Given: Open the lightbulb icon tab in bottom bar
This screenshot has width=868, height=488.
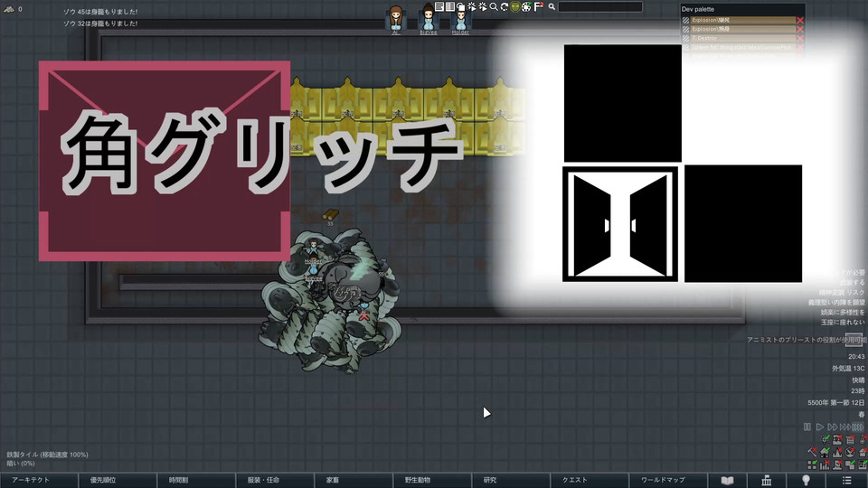Looking at the screenshot, I should click(806, 480).
